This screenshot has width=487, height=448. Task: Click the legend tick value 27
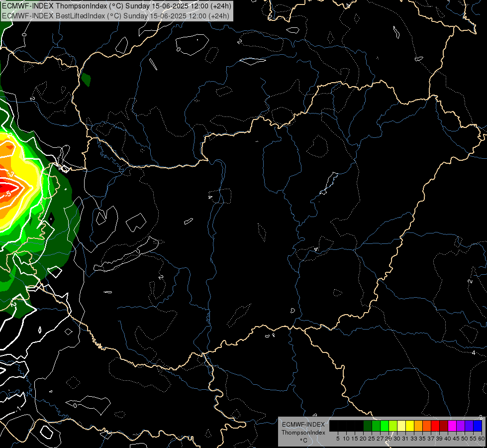380,439
